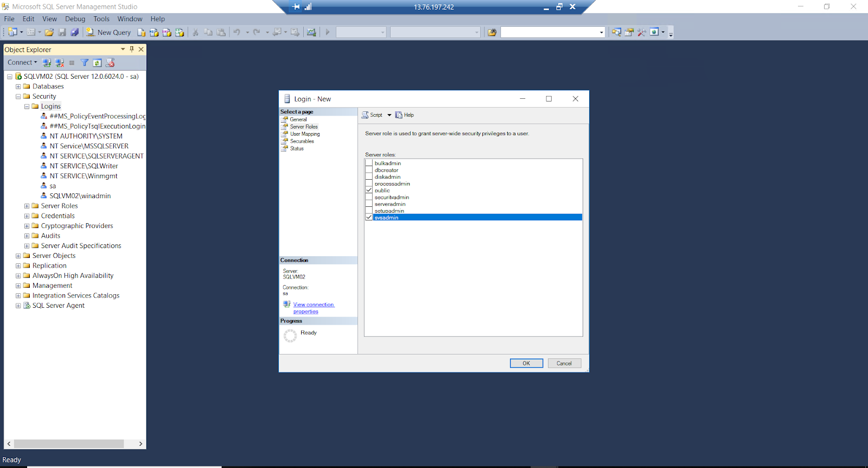Click OK in Login dialog
The height and width of the screenshot is (468, 868).
coord(526,363)
